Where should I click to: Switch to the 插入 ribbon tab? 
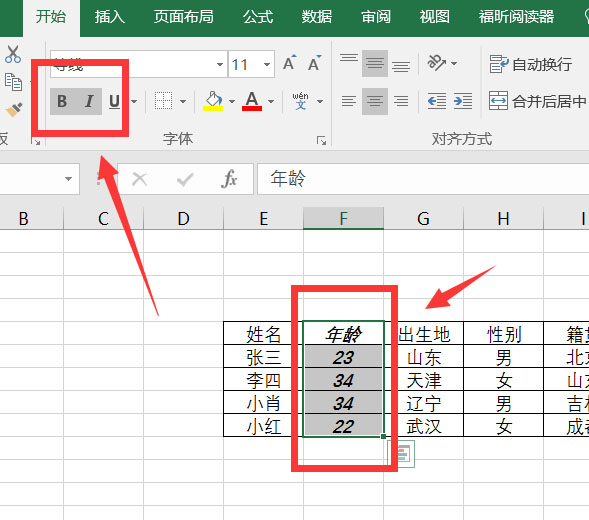(x=110, y=17)
